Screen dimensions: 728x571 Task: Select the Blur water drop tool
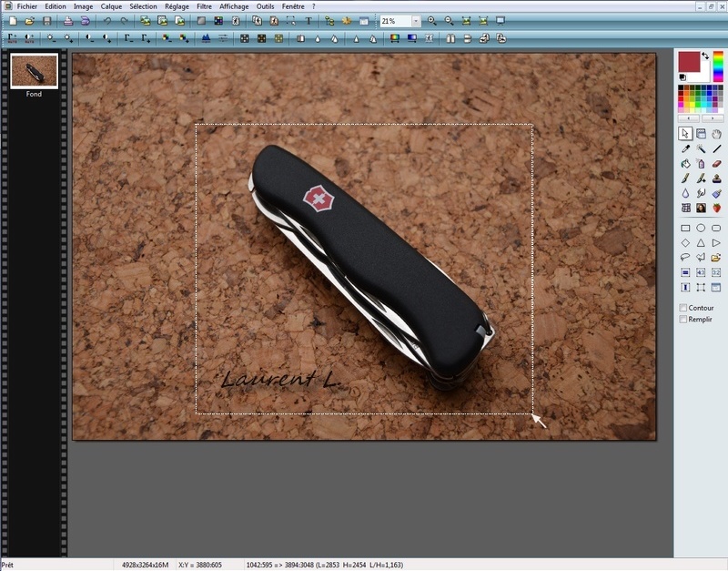point(685,193)
